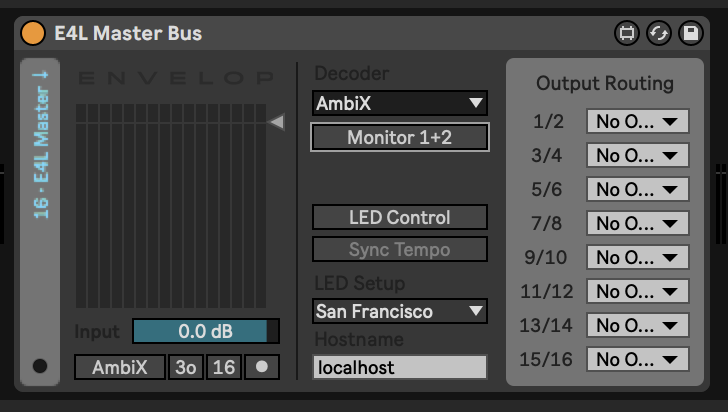This screenshot has width=728, height=412.
Task: Click the 16 - E4L Master track label
Action: tap(41, 155)
